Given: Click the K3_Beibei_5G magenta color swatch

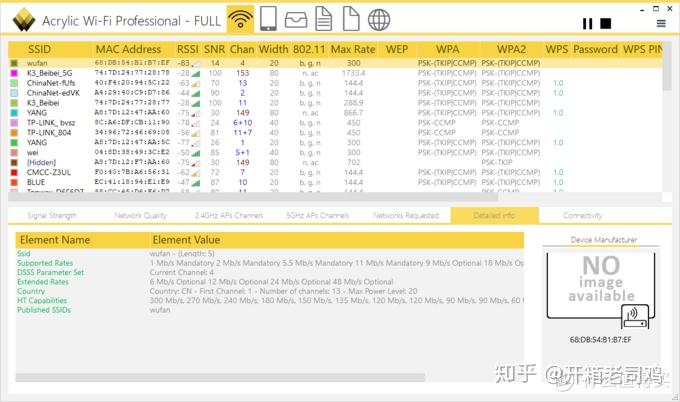Looking at the screenshot, I should point(14,73).
